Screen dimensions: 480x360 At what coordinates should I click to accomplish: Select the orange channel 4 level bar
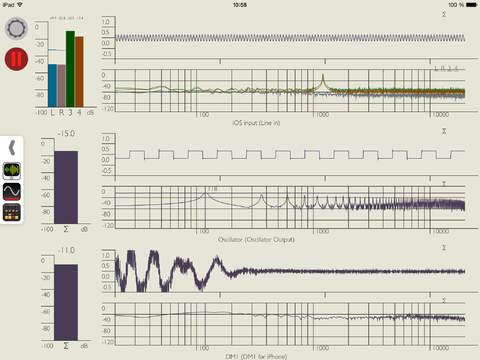79,72
